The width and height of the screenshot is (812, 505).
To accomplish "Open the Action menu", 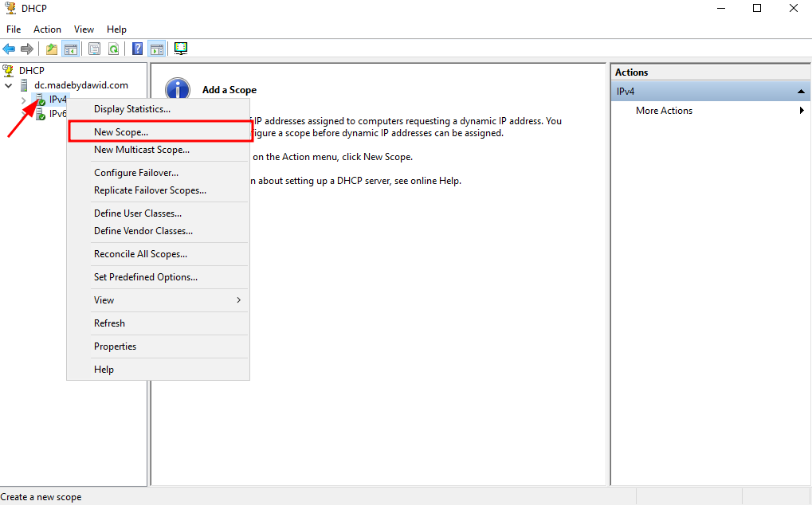I will 47,29.
